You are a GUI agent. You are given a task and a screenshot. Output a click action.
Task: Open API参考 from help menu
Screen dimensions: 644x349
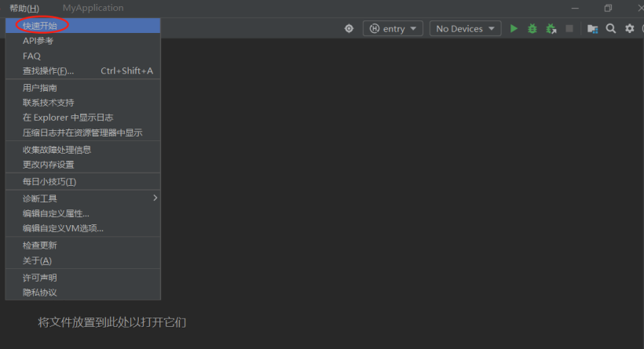point(83,41)
